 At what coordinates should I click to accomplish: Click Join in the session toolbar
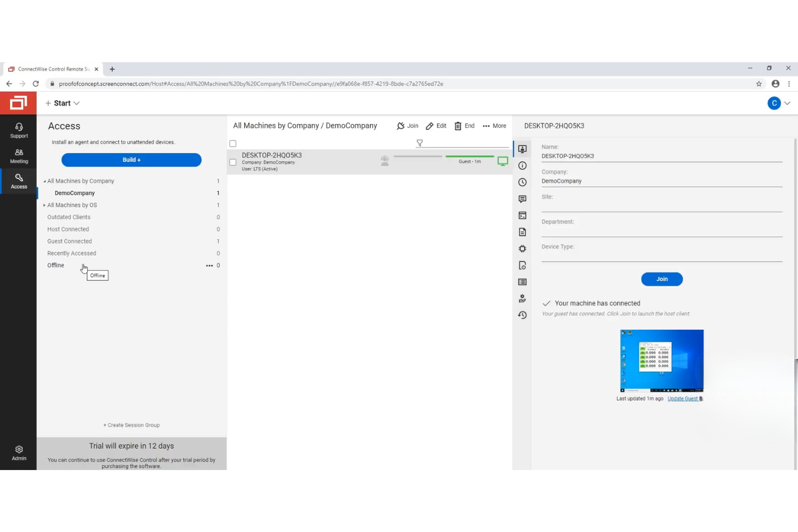point(408,126)
